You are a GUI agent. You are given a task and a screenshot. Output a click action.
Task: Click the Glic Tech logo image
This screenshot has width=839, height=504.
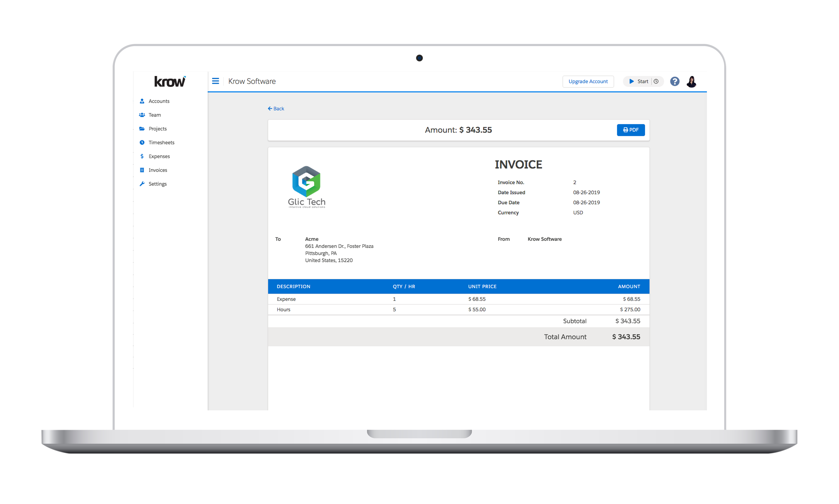point(306,187)
